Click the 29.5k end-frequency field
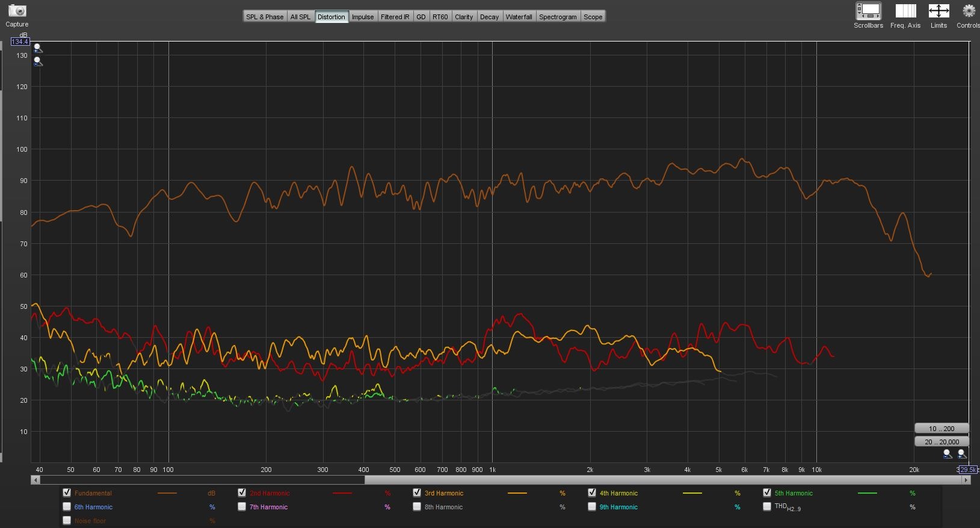The width and height of the screenshot is (980, 528). (x=968, y=470)
